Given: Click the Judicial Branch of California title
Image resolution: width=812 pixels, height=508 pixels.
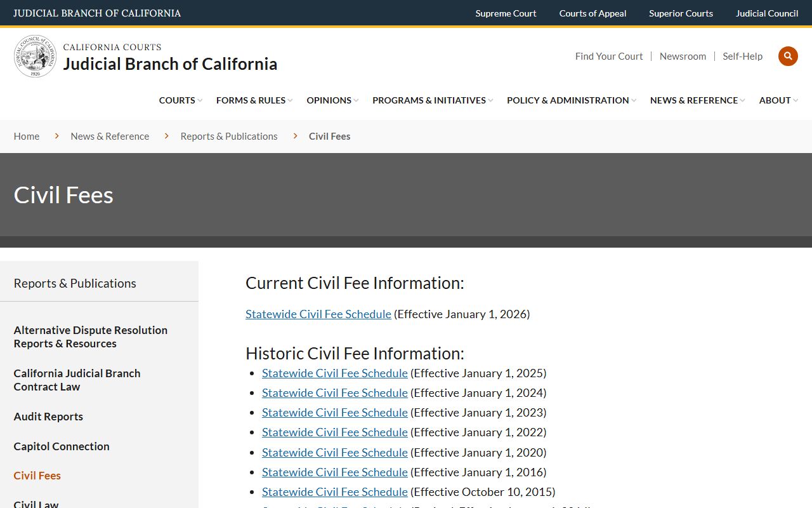Looking at the screenshot, I should [170, 63].
